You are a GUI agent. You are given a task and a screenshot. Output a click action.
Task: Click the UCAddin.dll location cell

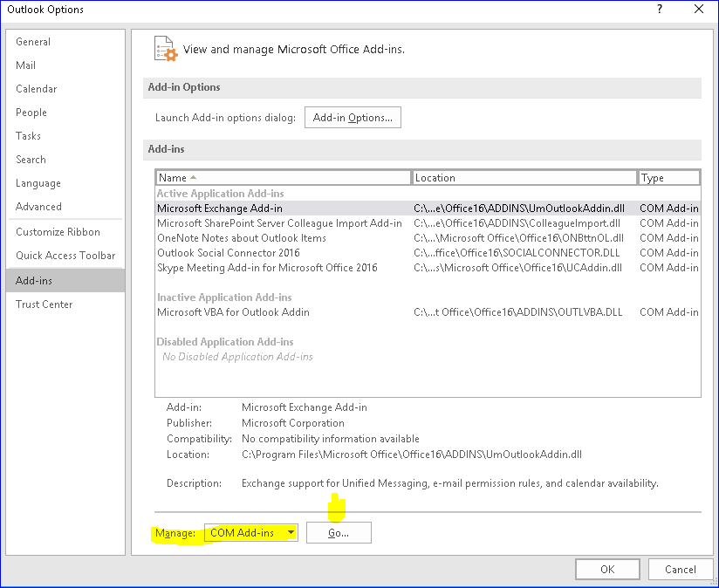tap(517, 268)
